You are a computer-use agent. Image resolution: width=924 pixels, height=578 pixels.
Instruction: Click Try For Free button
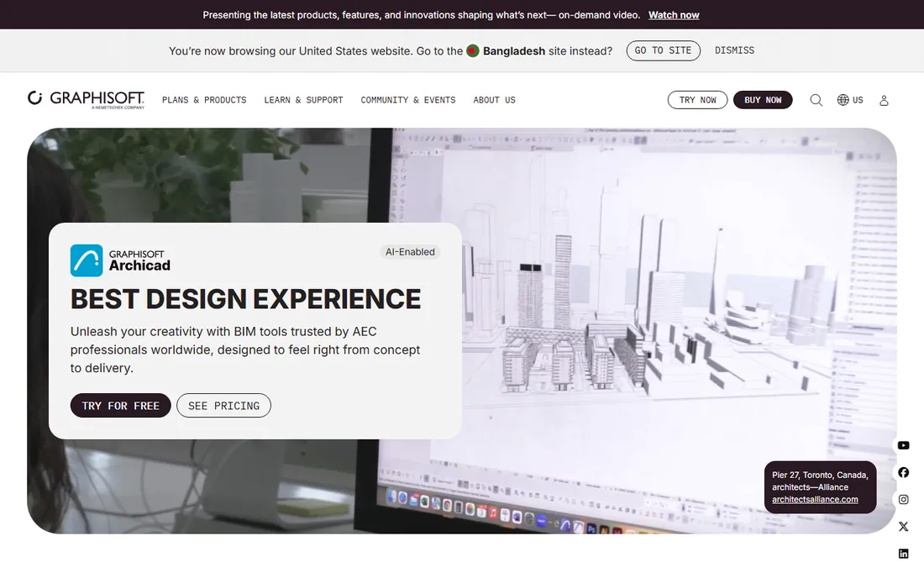tap(121, 406)
